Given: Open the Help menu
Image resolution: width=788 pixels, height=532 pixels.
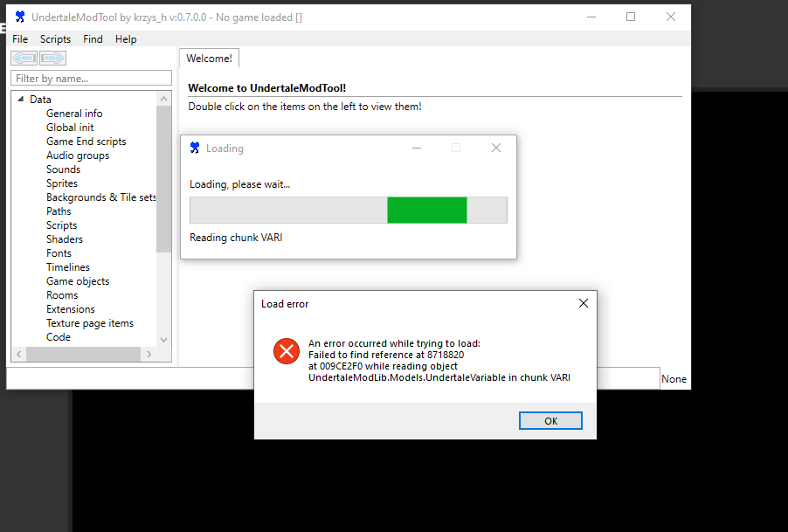Looking at the screenshot, I should (x=126, y=39).
